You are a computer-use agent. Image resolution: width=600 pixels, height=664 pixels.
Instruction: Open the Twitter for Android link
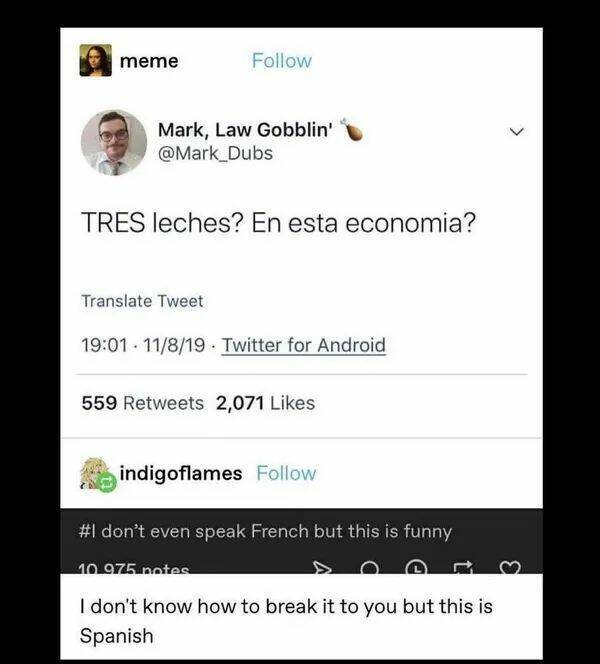[304, 345]
